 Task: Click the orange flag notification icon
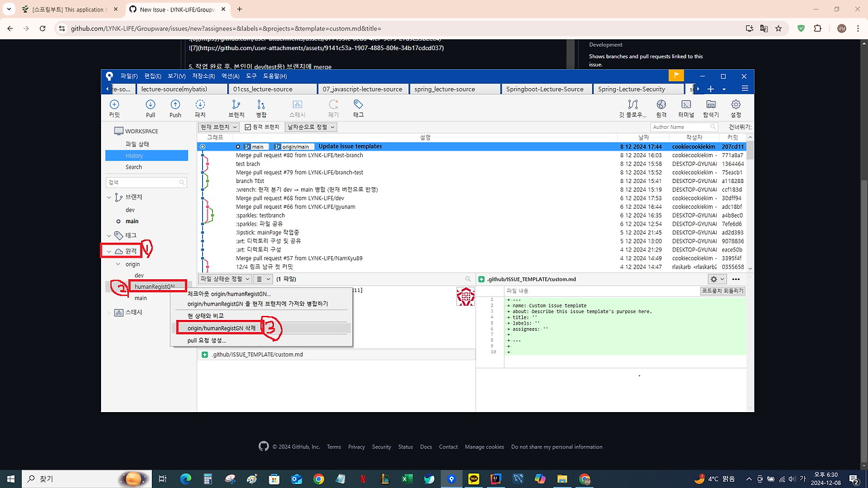pyautogui.click(x=676, y=75)
